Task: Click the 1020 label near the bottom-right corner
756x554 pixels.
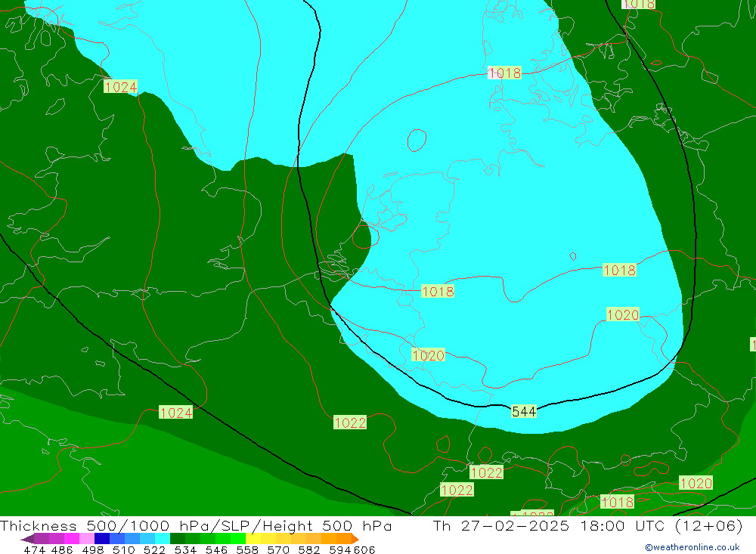Action: [x=696, y=483]
